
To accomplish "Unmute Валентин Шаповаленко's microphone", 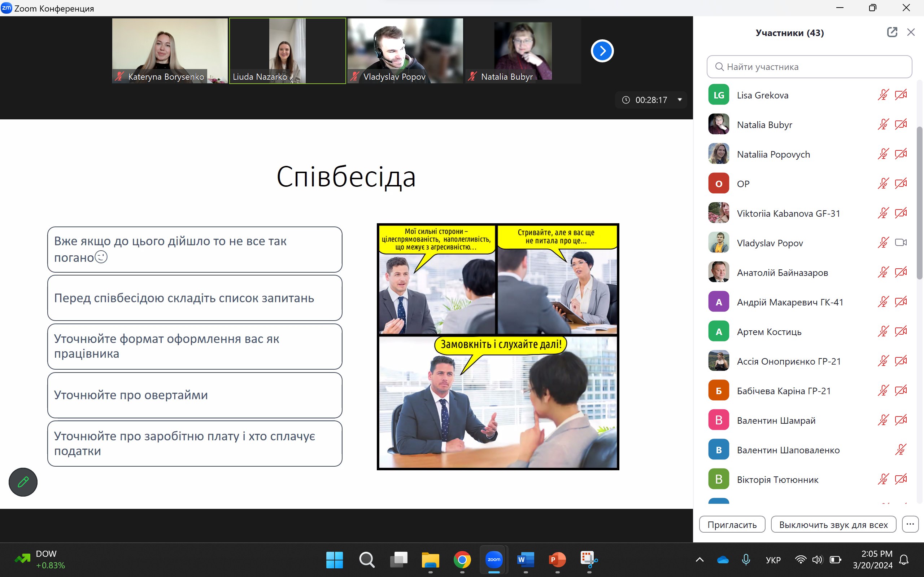I will click(x=901, y=450).
